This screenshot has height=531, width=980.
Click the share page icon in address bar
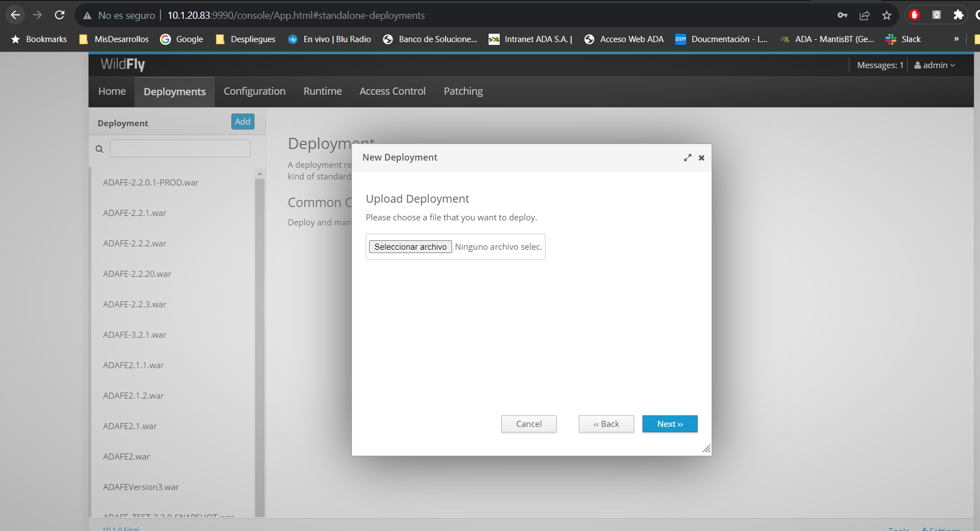(864, 15)
